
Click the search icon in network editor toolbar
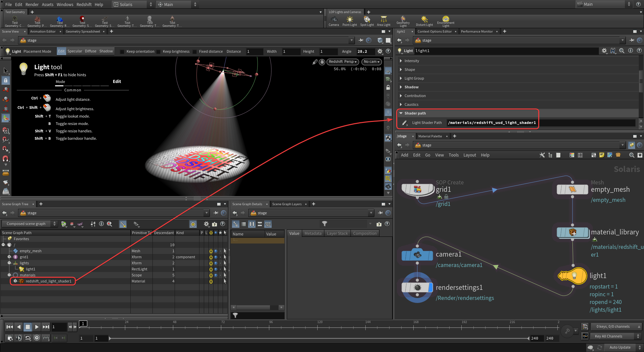632,155
